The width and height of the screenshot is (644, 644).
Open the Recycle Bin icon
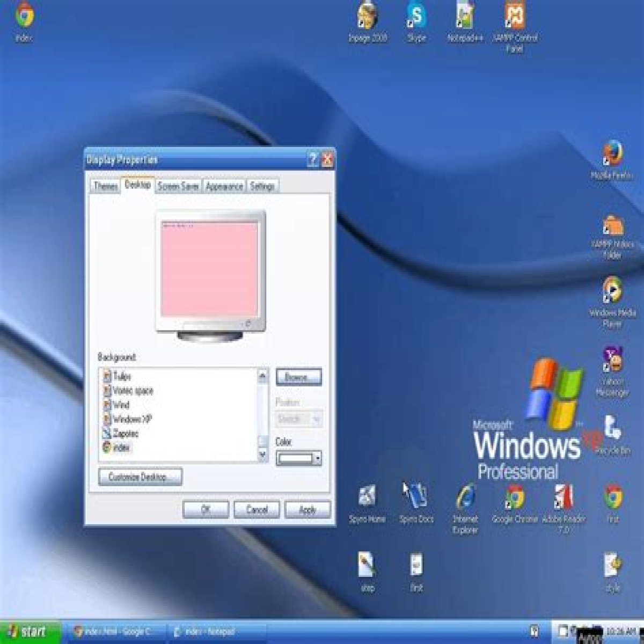612,435
